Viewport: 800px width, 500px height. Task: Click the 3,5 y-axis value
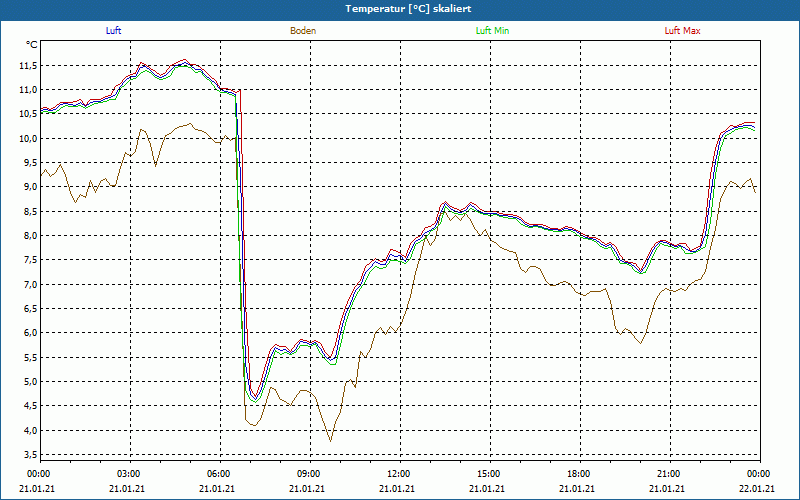point(30,455)
